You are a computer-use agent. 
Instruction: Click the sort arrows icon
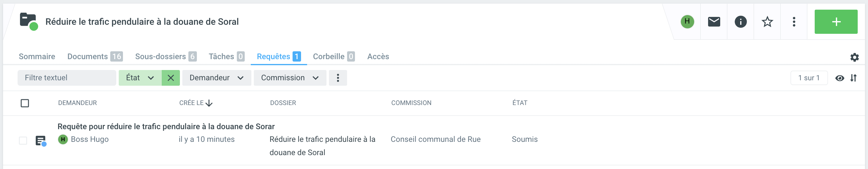click(x=853, y=78)
